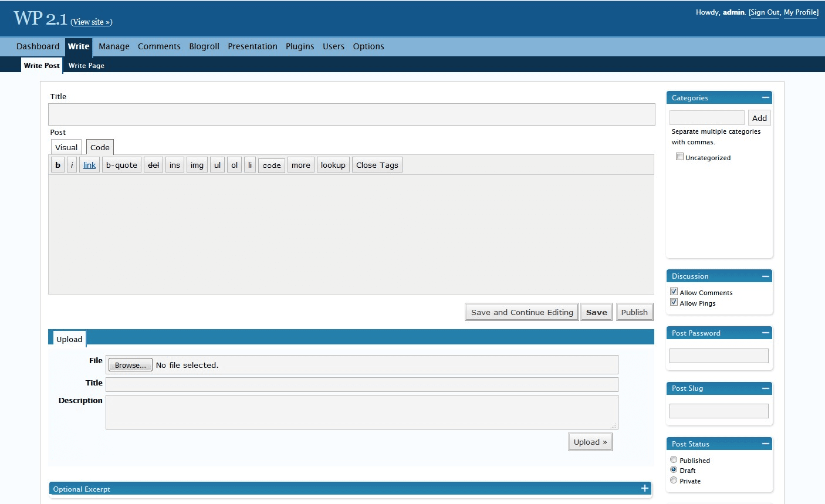
Task: Switch editor to Visual tab
Action: (66, 147)
